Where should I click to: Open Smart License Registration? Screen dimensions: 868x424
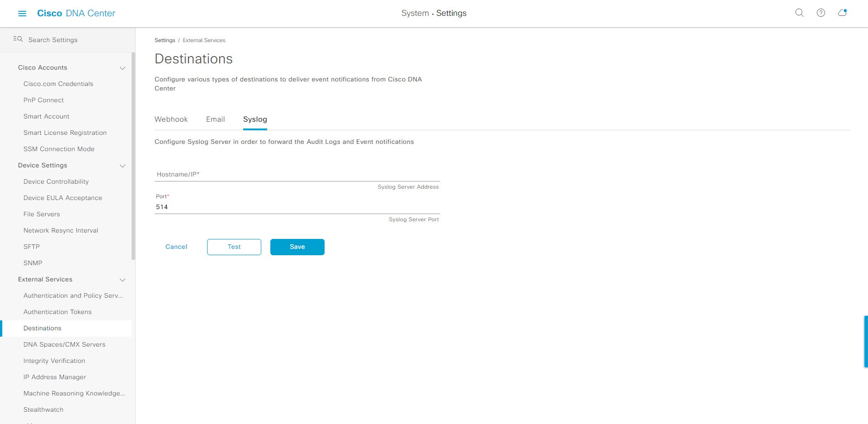click(x=66, y=133)
